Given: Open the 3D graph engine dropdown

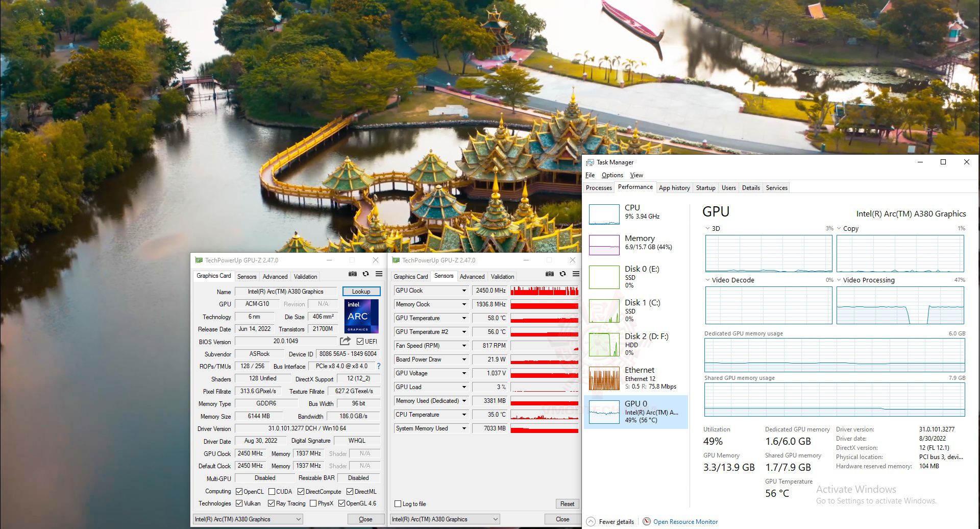Looking at the screenshot, I should 707,228.
